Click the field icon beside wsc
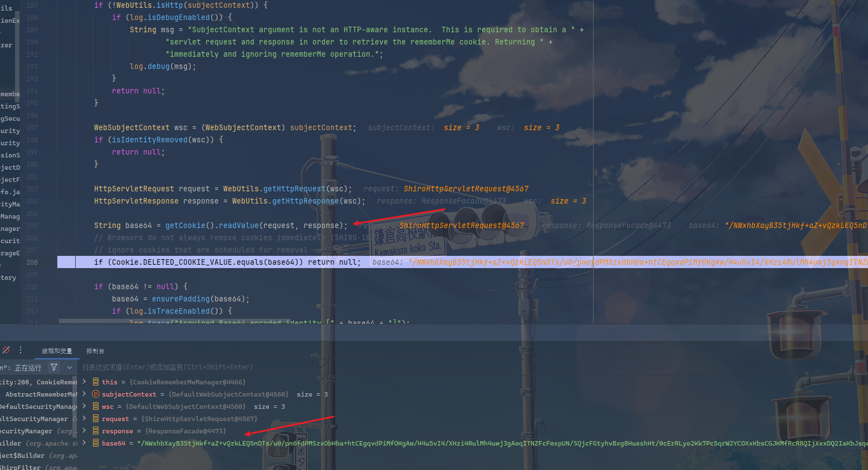Image resolution: width=868 pixels, height=470 pixels. 96,407
